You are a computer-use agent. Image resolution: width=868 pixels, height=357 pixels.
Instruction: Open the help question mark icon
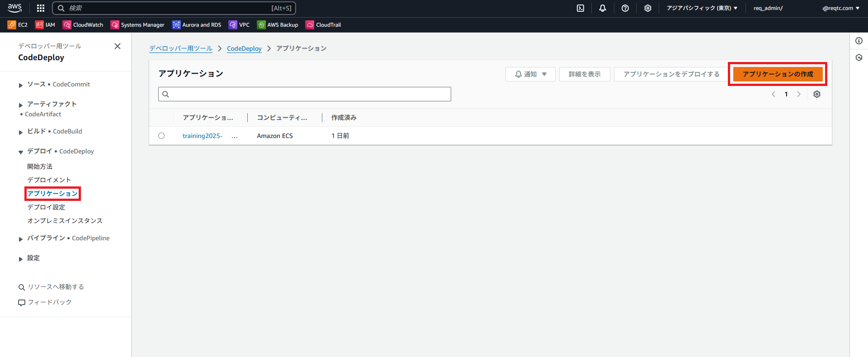(x=625, y=8)
